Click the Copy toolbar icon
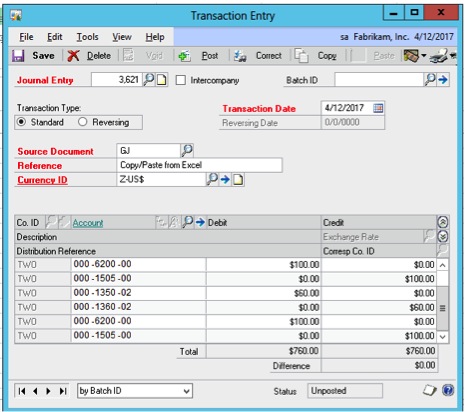465x412 pixels. click(301, 56)
